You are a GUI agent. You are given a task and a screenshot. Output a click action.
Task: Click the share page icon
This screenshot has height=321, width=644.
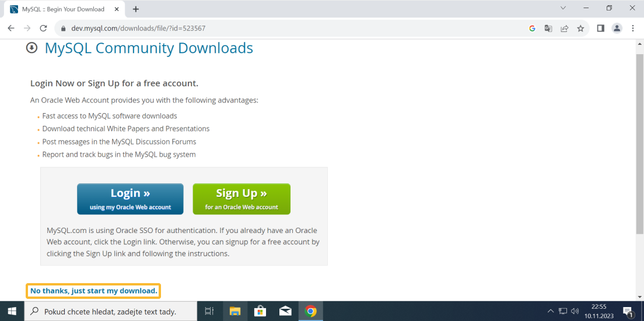tap(564, 28)
